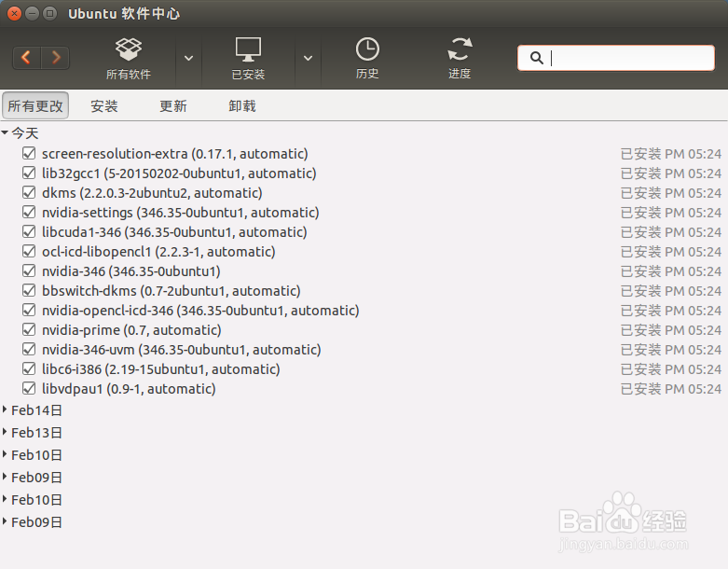The width and height of the screenshot is (728, 569).
Task: Click the search text field
Action: (615, 58)
